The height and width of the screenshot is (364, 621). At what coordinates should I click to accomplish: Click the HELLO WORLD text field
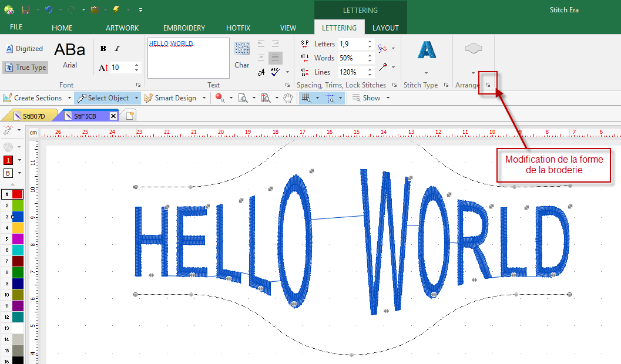[x=189, y=58]
